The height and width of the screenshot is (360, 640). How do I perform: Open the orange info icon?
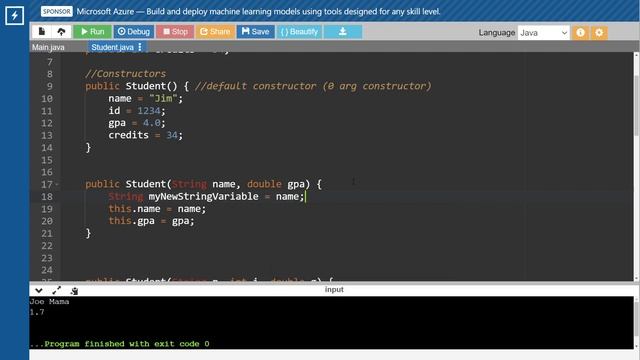(580, 33)
